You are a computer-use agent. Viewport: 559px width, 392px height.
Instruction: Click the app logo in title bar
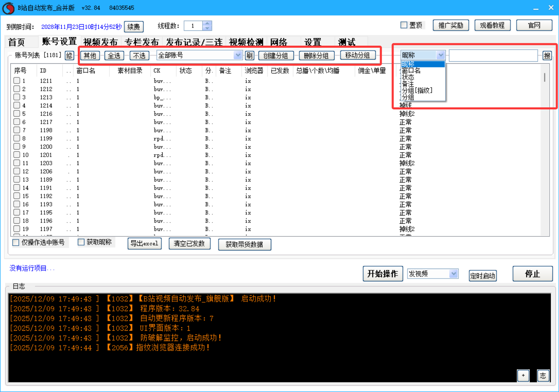pyautogui.click(x=8, y=8)
